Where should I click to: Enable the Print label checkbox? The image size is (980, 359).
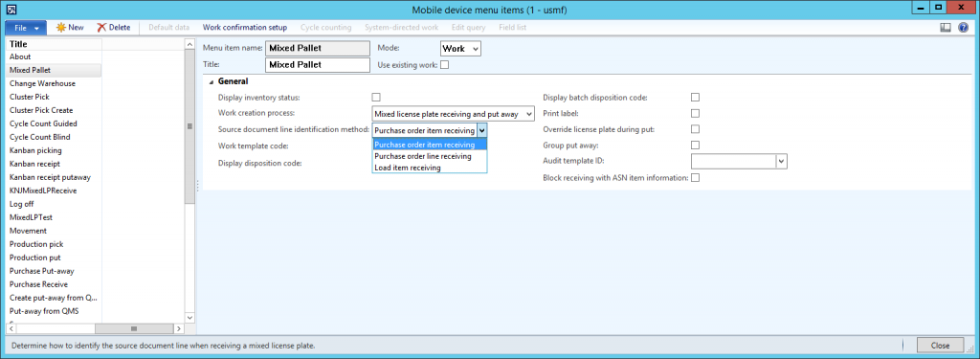(695, 113)
